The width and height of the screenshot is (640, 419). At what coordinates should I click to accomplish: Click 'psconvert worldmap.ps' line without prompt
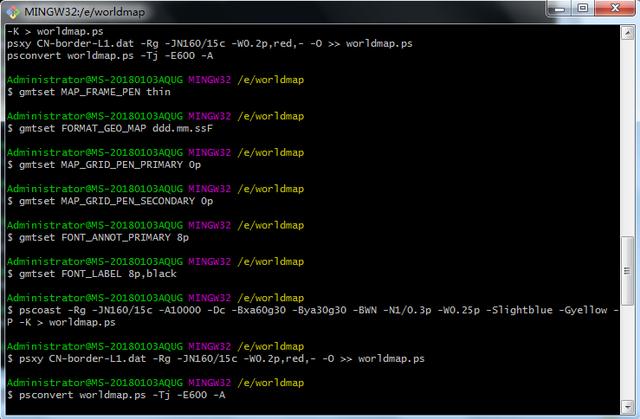click(110, 55)
